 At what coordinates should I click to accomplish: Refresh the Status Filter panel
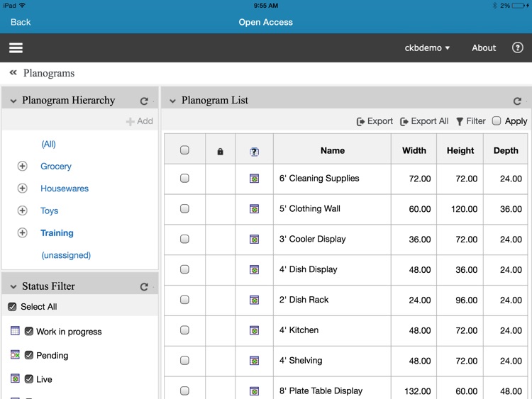point(144,287)
